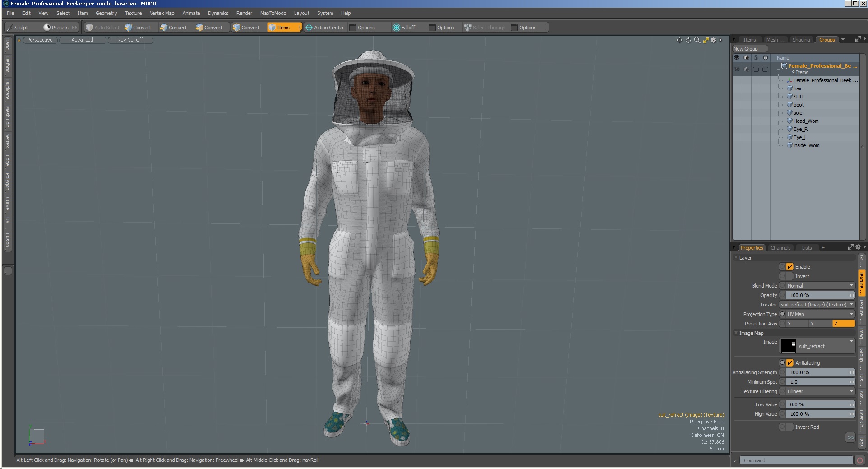
Task: Toggle Ray GL: Off button
Action: (130, 40)
